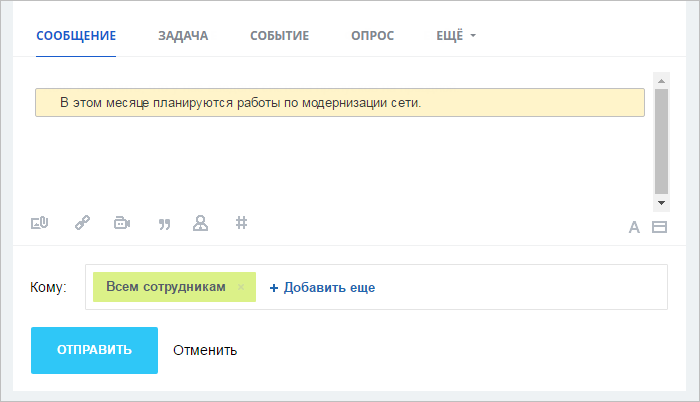Image resolution: width=700 pixels, height=402 pixels.
Task: Expand the ЕЩЁ dropdown menu
Action: pos(456,35)
